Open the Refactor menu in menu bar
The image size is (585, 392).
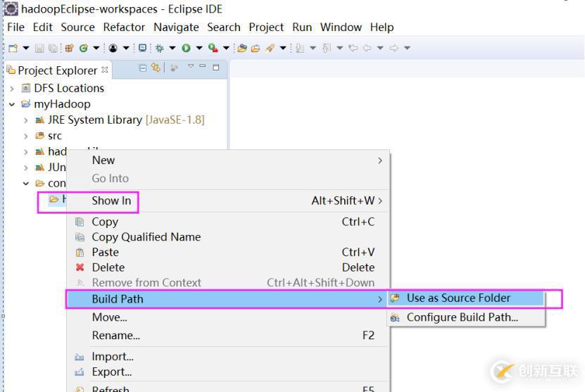pyautogui.click(x=124, y=27)
